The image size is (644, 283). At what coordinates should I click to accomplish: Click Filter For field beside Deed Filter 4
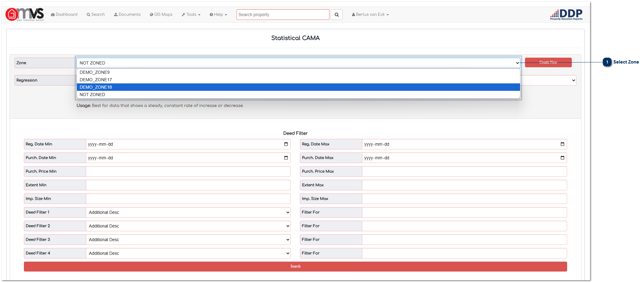464,253
